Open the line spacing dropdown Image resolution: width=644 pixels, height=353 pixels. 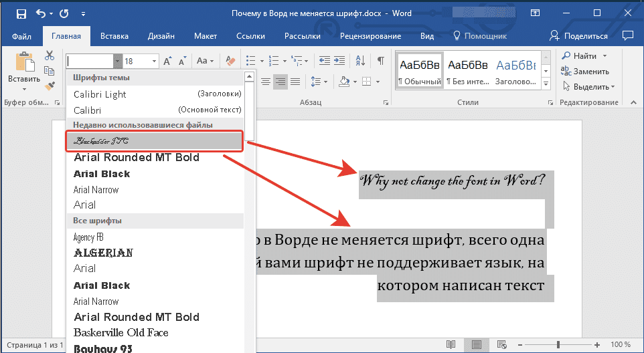tap(319, 82)
